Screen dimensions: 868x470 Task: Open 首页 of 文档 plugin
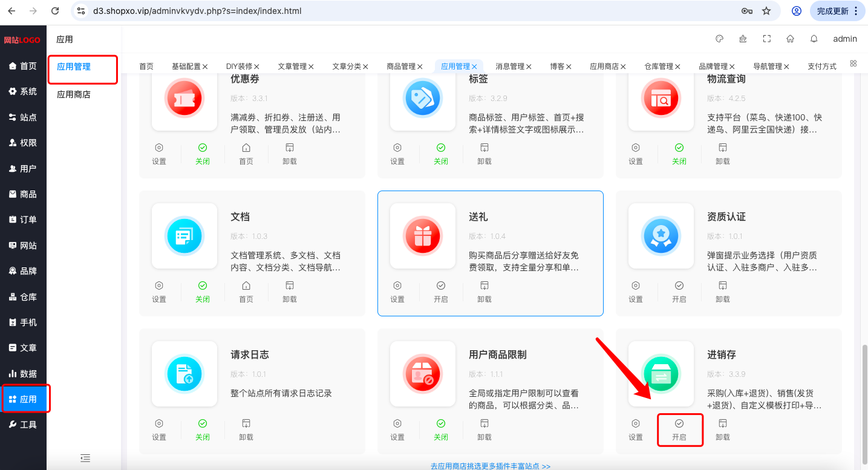246,292
